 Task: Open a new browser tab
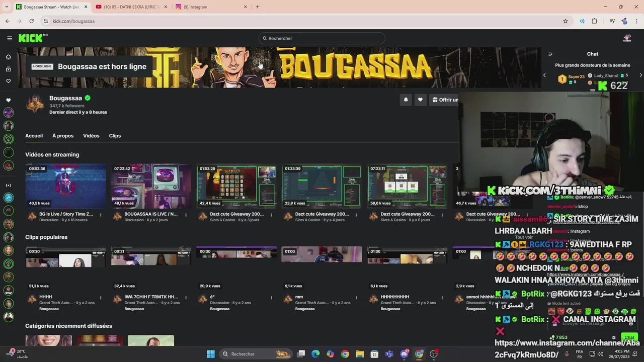coord(258,7)
